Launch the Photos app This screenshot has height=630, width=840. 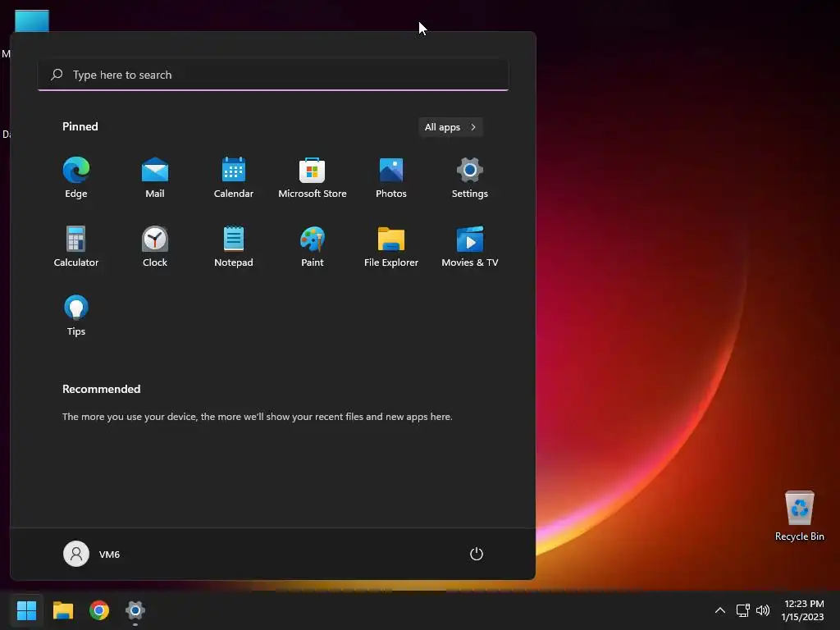point(391,178)
